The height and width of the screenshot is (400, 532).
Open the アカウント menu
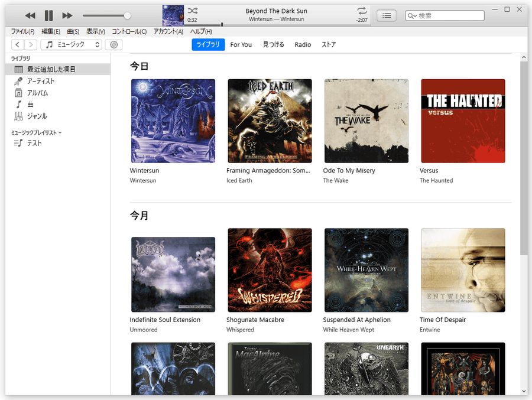(x=168, y=31)
